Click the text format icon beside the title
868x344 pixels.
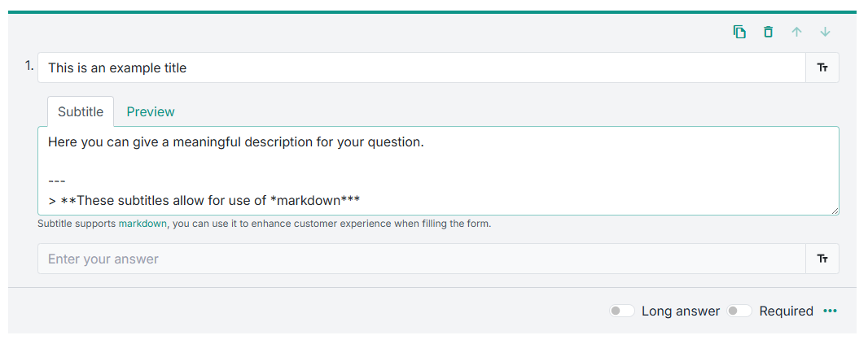[x=822, y=68]
